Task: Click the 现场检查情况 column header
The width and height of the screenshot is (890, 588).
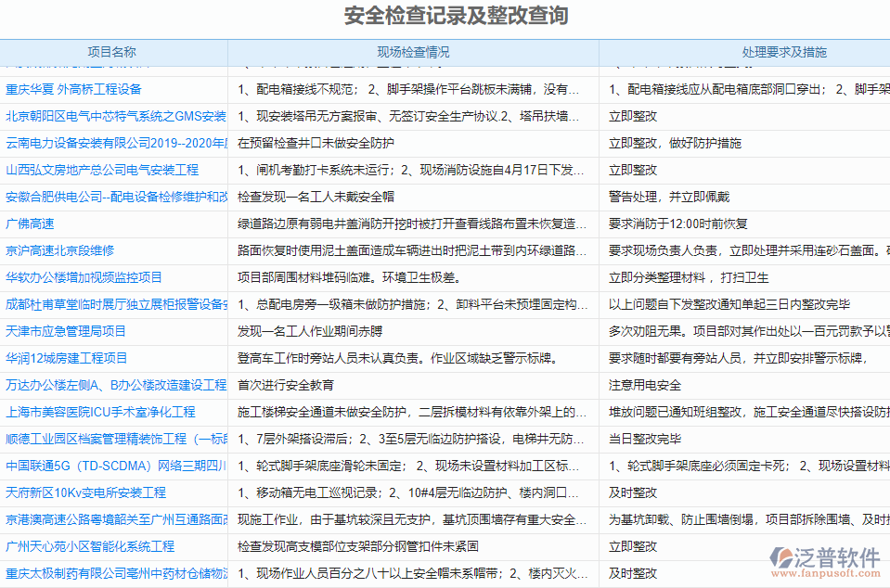Action: [x=416, y=53]
